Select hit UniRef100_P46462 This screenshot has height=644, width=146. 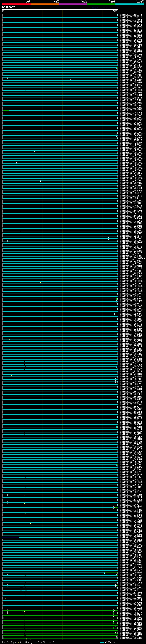tap(131, 191)
